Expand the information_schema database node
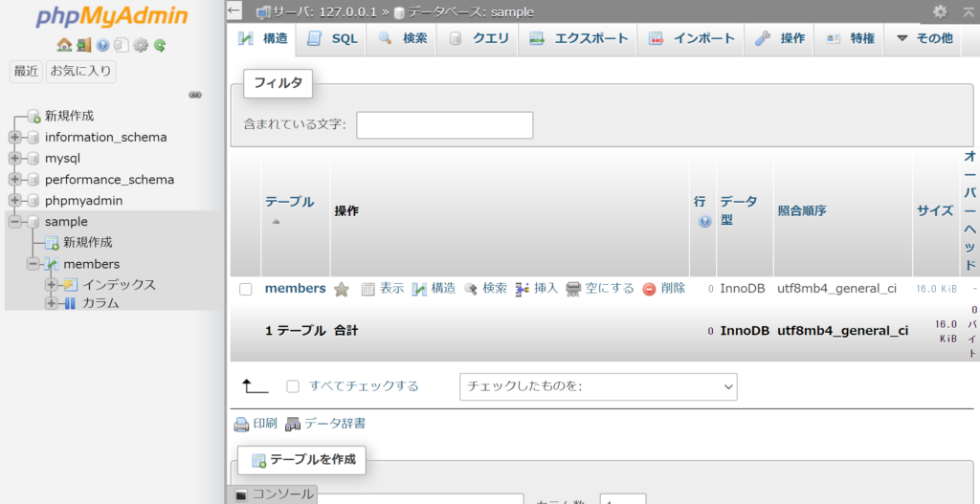980x504 pixels. point(14,138)
